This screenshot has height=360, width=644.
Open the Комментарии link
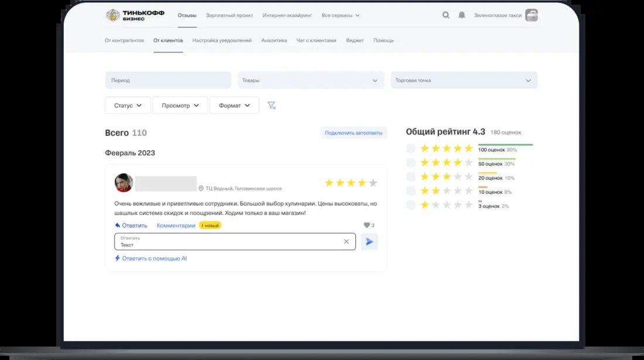point(176,225)
